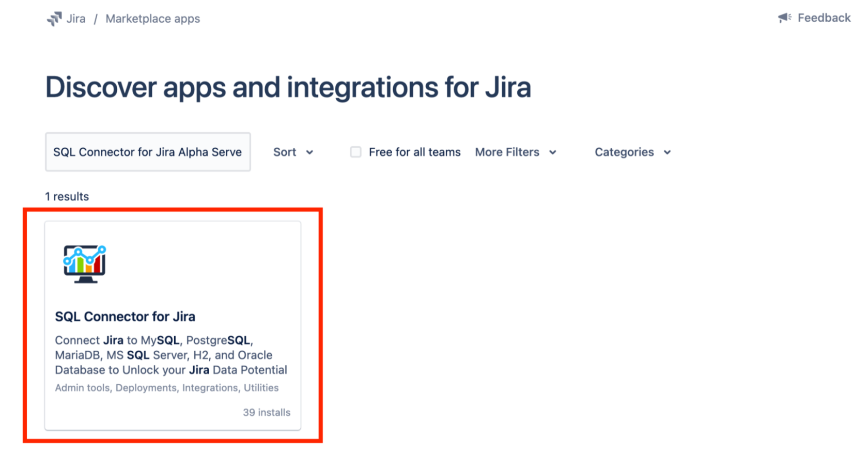Viewport: 868px width, 468px height.
Task: Open the SQL Connector for Jira app title
Action: pyautogui.click(x=125, y=317)
